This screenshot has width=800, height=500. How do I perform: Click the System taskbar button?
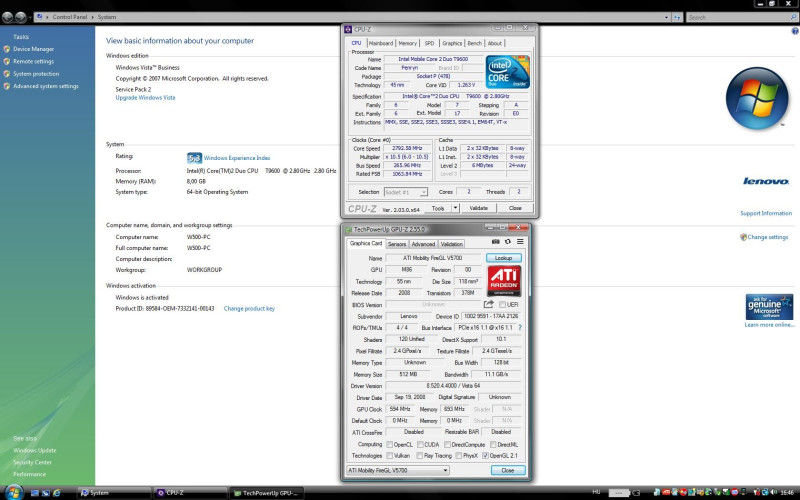(114, 493)
